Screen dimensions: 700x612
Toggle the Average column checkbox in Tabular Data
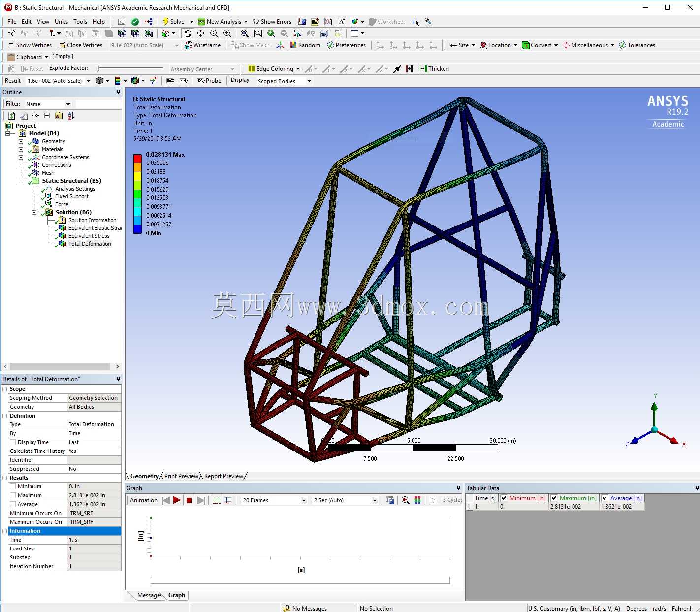tap(605, 498)
